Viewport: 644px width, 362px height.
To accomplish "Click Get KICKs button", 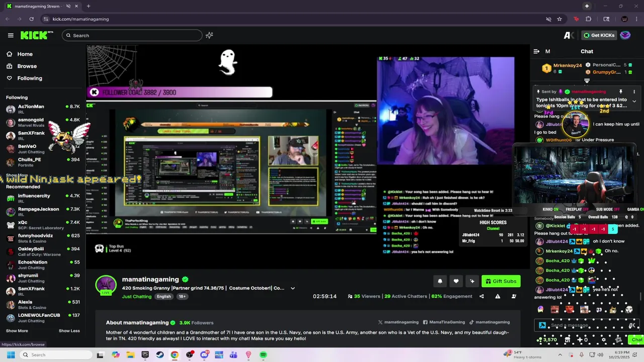I will (x=599, y=35).
